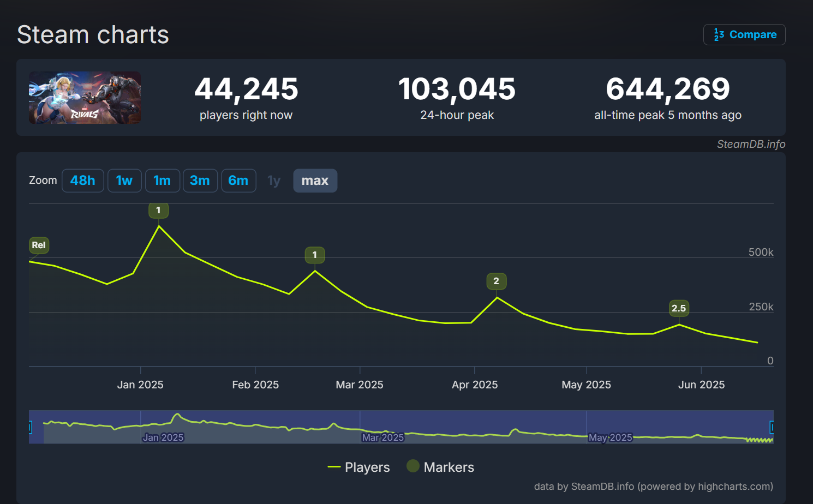Select the 48h zoom range
813x504 pixels.
(83, 181)
